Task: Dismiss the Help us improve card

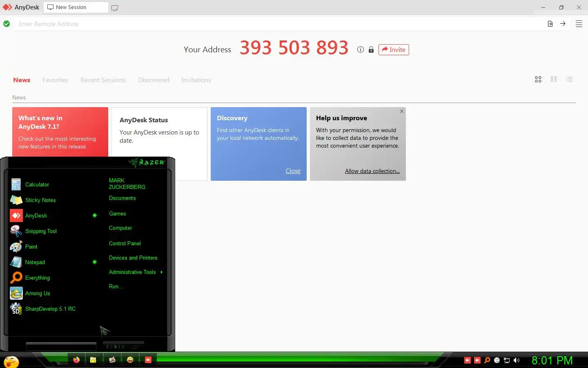Action: coord(402,111)
